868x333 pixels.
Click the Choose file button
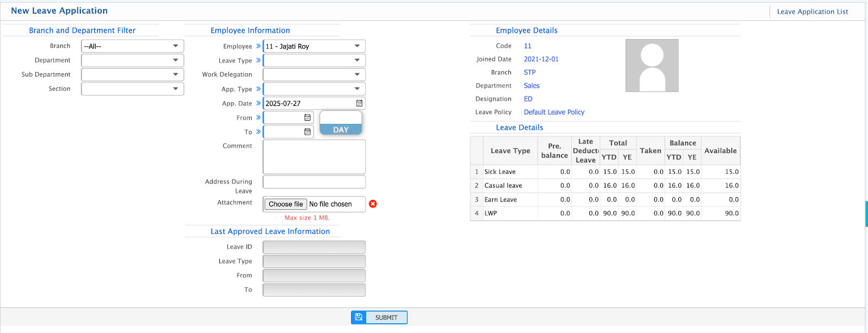pyautogui.click(x=286, y=204)
